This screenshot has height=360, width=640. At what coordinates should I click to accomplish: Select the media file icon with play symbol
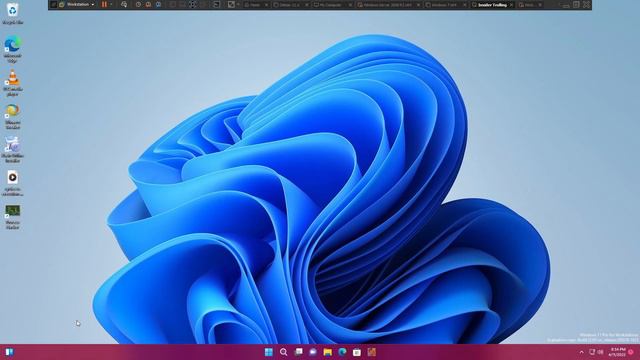(x=12, y=183)
